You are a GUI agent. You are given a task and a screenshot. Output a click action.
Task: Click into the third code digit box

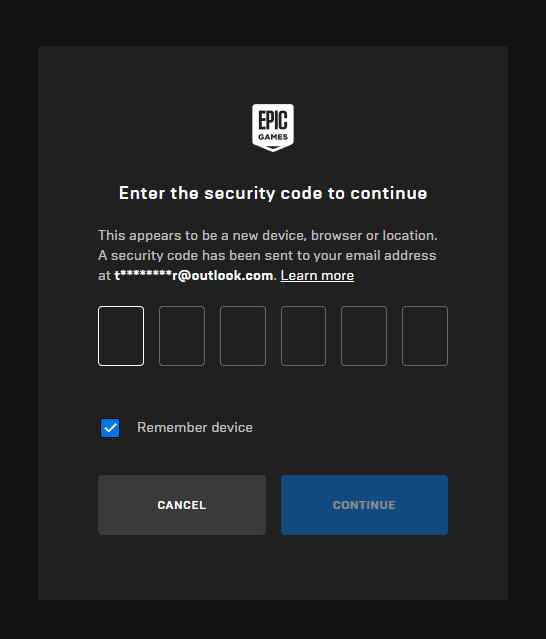coord(243,336)
